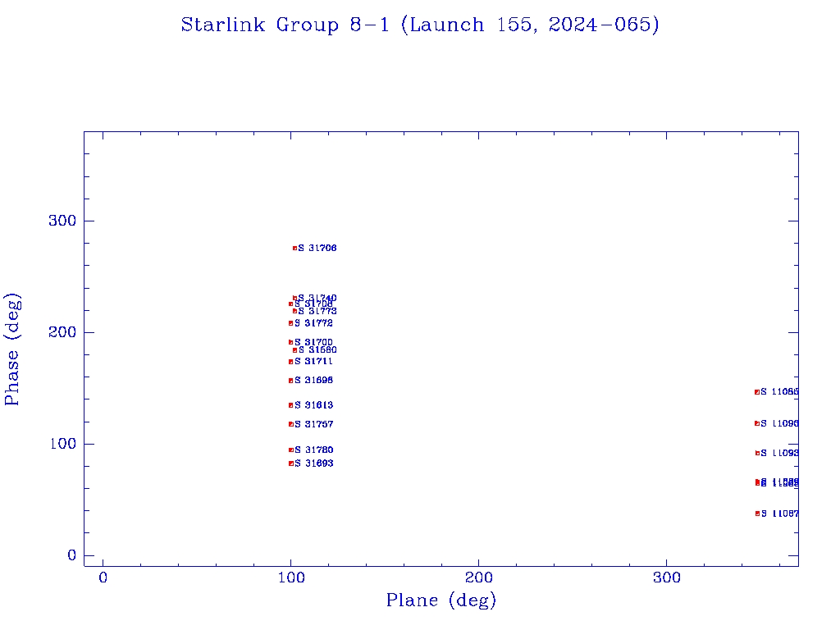
Task: Click the red marker beside S 31706
Action: [x=294, y=248]
